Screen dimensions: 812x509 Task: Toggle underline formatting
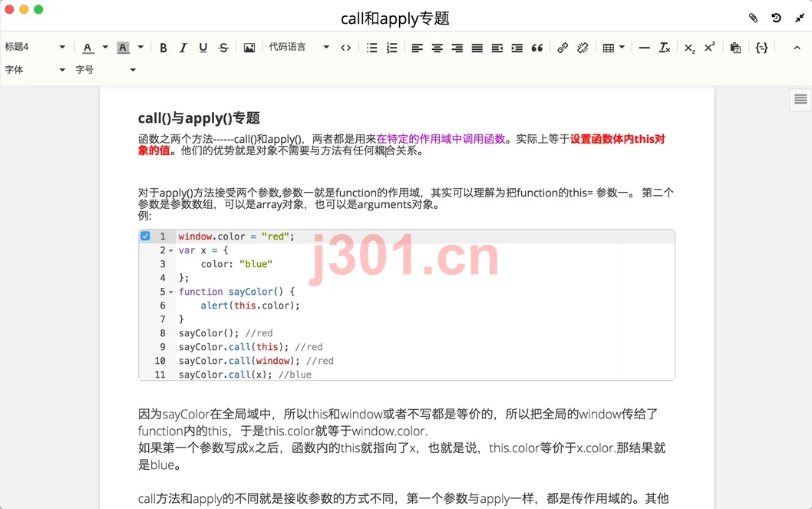point(203,48)
